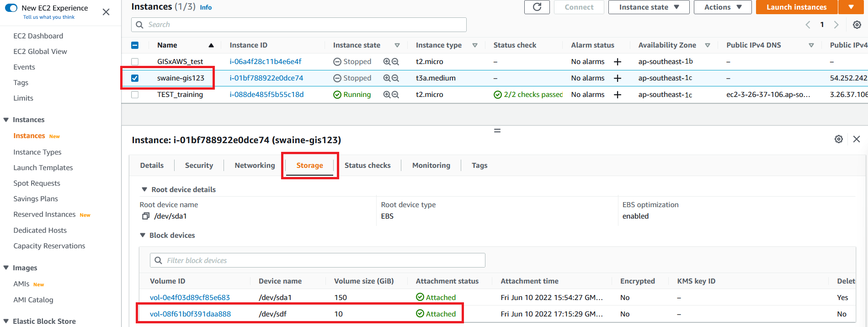Filter by Instance state column arrow
This screenshot has height=327, width=868.
click(x=397, y=45)
